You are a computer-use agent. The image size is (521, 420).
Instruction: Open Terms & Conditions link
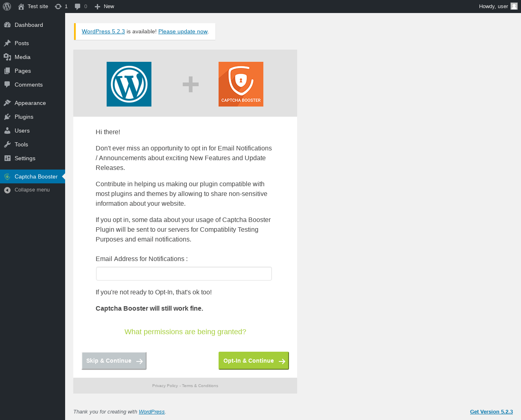point(200,386)
